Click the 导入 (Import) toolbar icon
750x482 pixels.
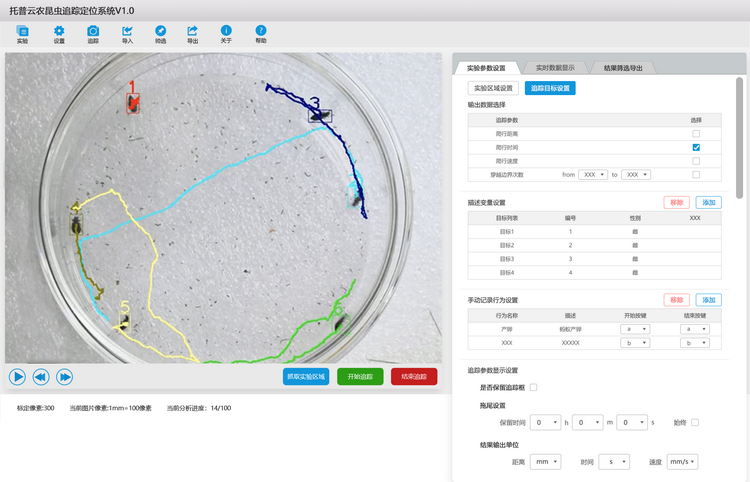(127, 32)
